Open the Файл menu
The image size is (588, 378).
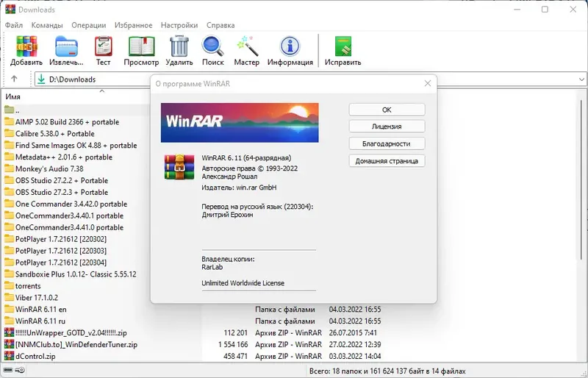pos(14,25)
